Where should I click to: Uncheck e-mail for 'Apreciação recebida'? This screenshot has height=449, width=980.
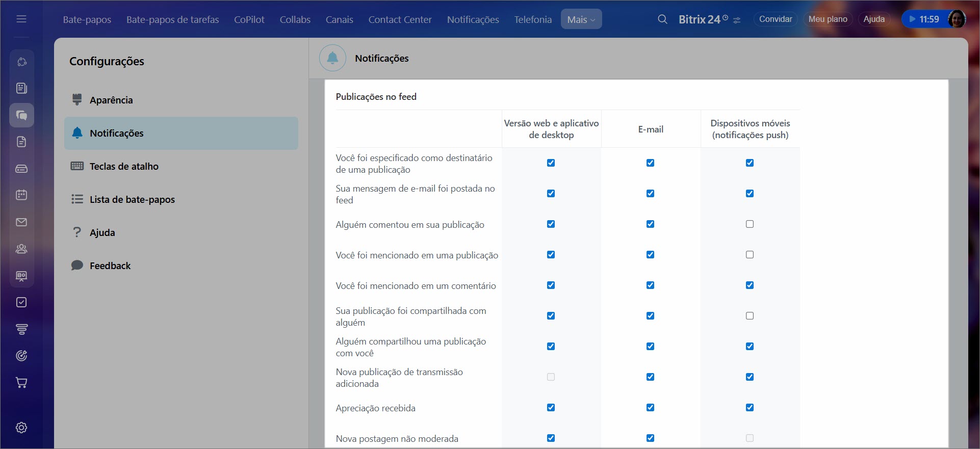click(x=650, y=408)
